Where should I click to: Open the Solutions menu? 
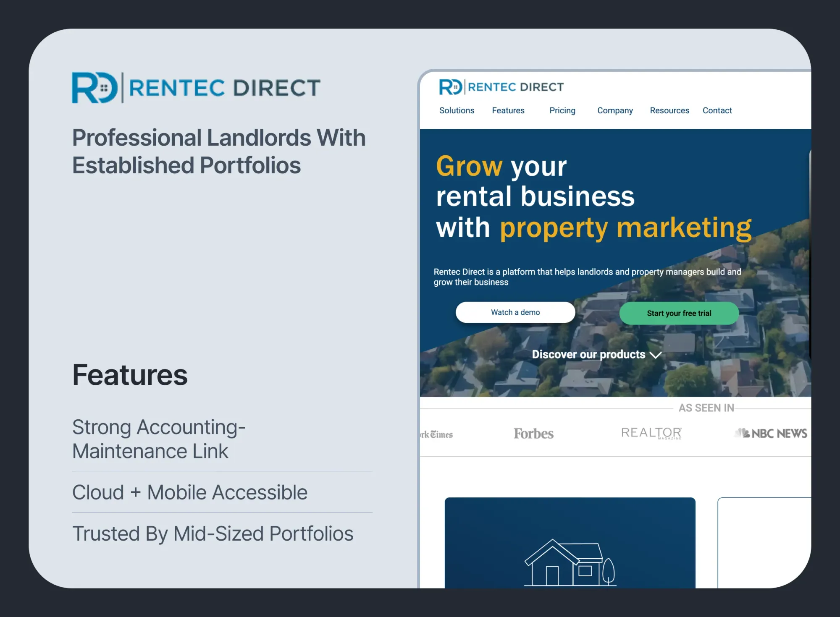[x=457, y=110]
